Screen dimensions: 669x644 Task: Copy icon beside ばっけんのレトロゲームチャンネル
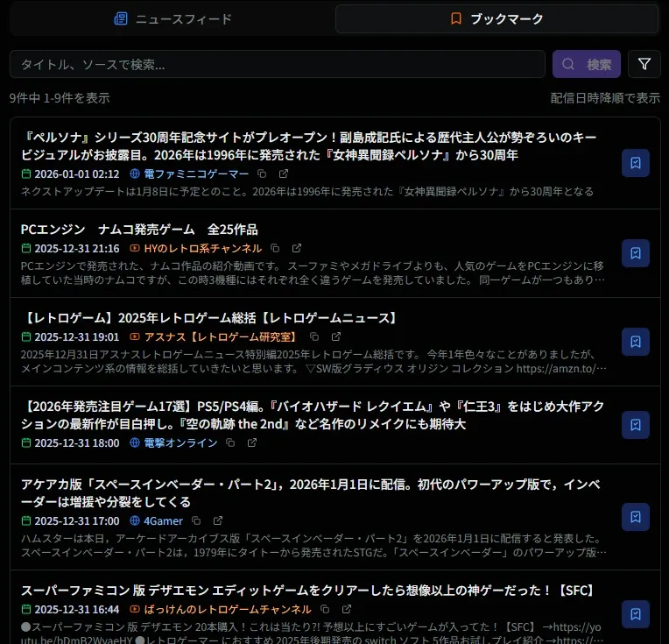[x=325, y=609]
